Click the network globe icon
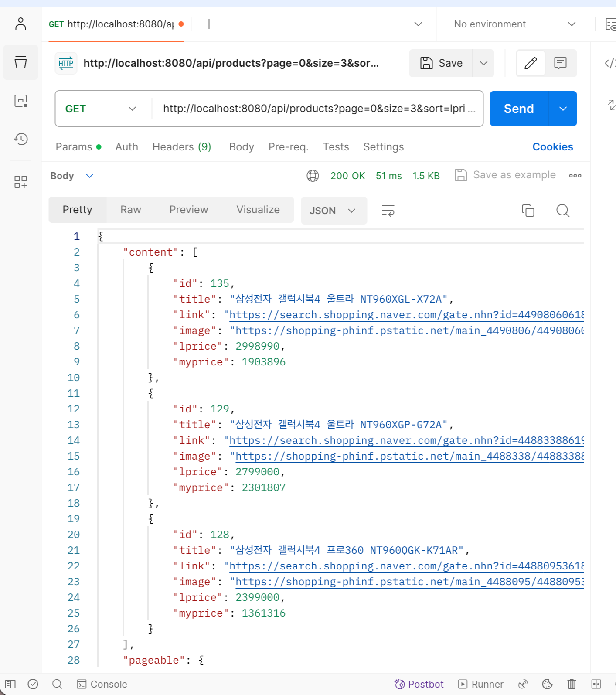Viewport: 616px width, 695px height. click(x=313, y=176)
